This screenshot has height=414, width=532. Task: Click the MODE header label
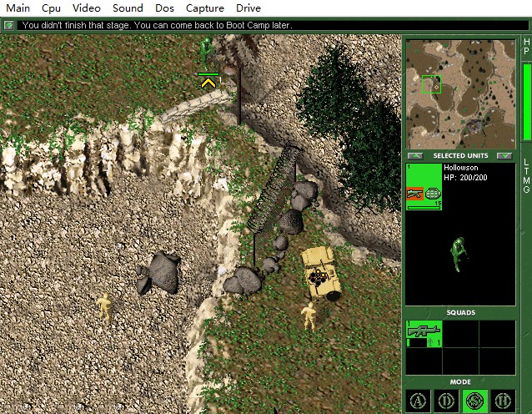(460, 381)
